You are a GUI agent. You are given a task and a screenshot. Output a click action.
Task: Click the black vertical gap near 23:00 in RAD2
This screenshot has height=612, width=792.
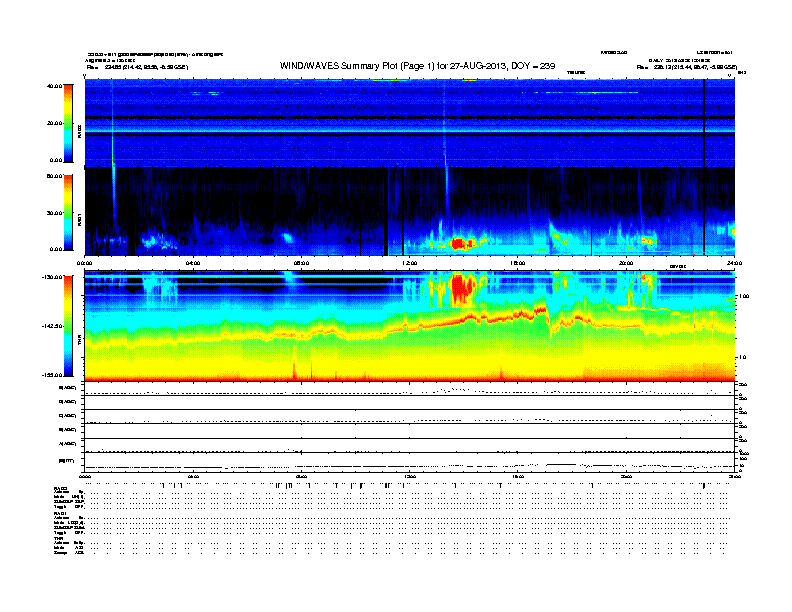click(704, 123)
